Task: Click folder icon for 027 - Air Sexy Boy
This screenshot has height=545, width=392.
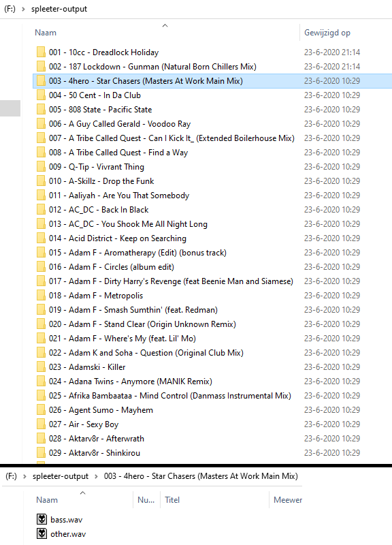Action: [41, 424]
